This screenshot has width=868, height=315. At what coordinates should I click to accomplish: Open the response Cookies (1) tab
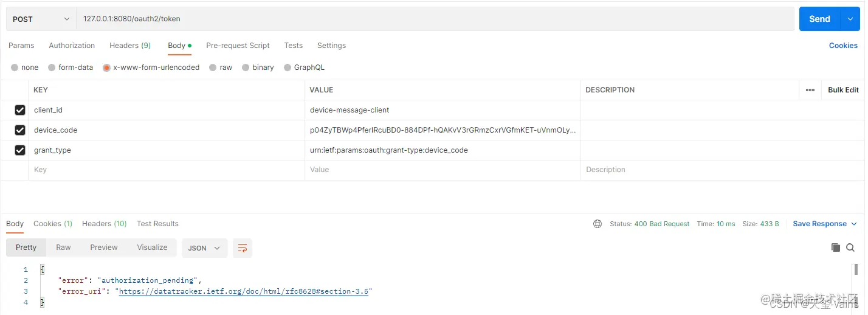53,224
